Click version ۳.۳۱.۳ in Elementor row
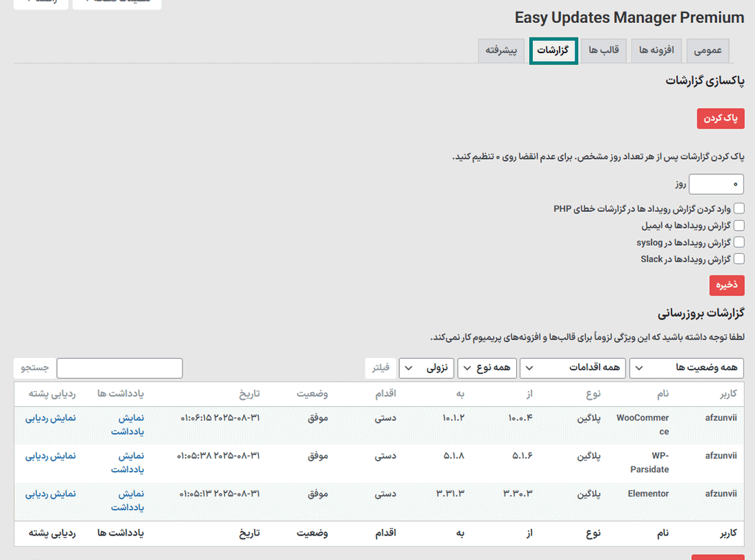 [450, 494]
